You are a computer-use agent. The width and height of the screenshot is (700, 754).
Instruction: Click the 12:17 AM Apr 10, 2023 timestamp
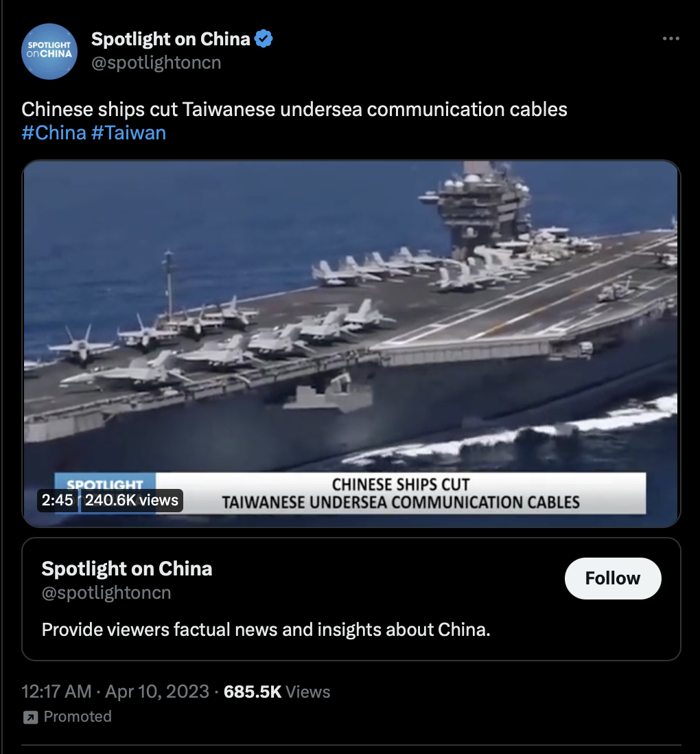click(x=115, y=692)
